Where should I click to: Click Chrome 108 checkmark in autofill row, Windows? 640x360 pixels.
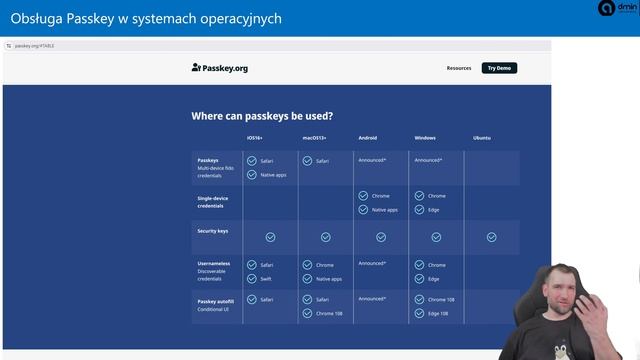pos(419,300)
